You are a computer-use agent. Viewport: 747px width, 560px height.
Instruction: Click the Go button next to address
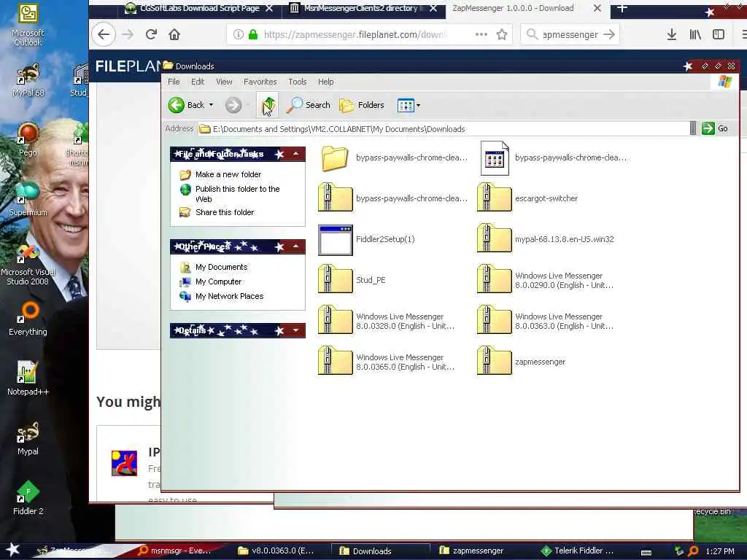[x=715, y=128]
